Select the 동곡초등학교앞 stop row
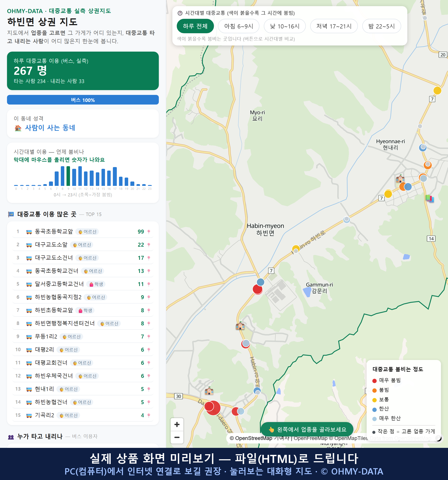The image size is (448, 480). pyautogui.click(x=83, y=232)
